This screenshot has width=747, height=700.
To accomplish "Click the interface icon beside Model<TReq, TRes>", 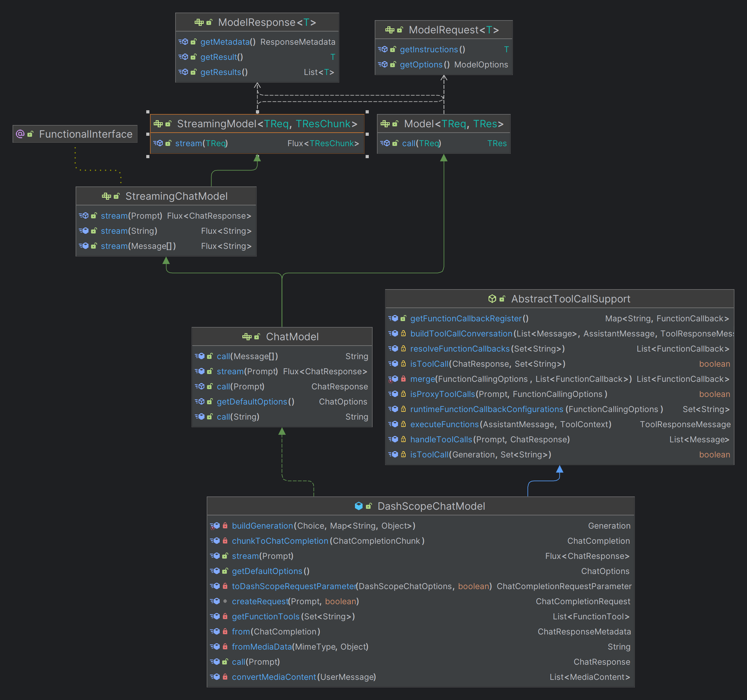I will (x=385, y=124).
